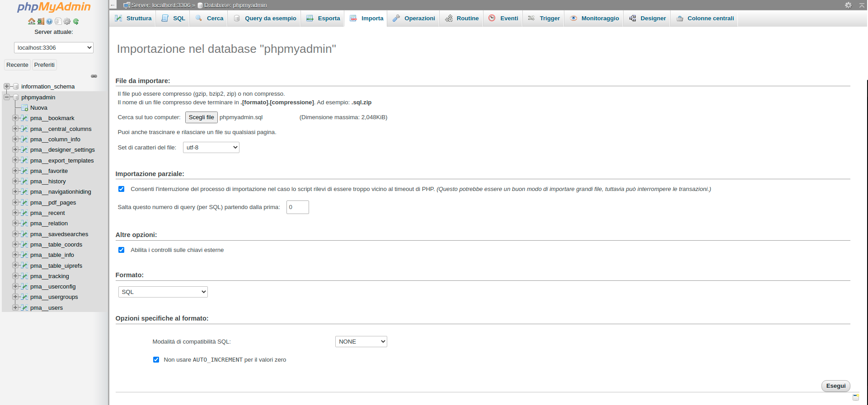This screenshot has height=405, width=868.
Task: Click the Cerca magnifier icon
Action: click(199, 18)
